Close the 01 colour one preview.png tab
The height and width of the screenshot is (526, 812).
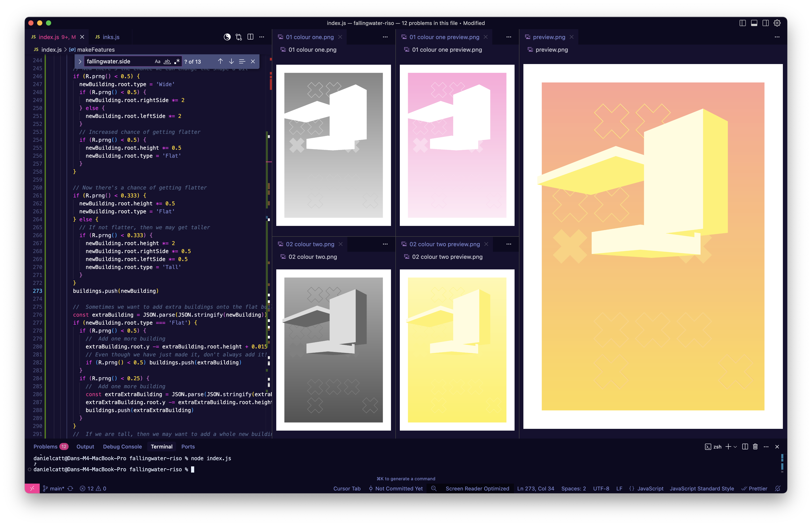coord(485,37)
